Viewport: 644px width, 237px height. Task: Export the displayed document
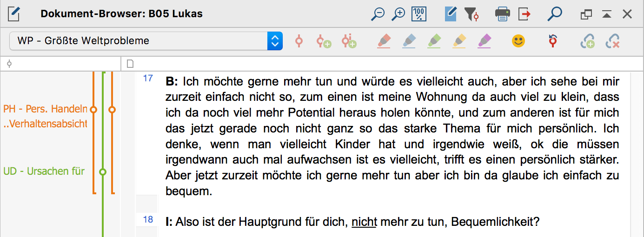524,14
